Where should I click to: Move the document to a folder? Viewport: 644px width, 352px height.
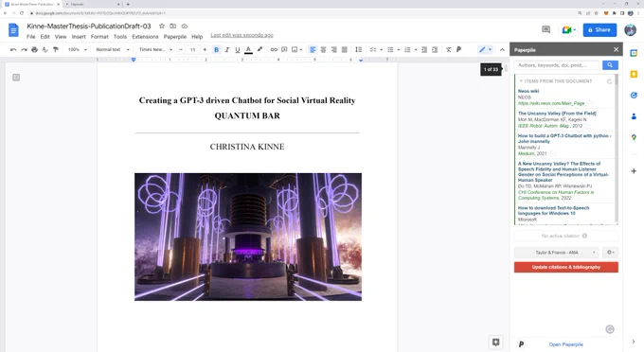[173, 26]
